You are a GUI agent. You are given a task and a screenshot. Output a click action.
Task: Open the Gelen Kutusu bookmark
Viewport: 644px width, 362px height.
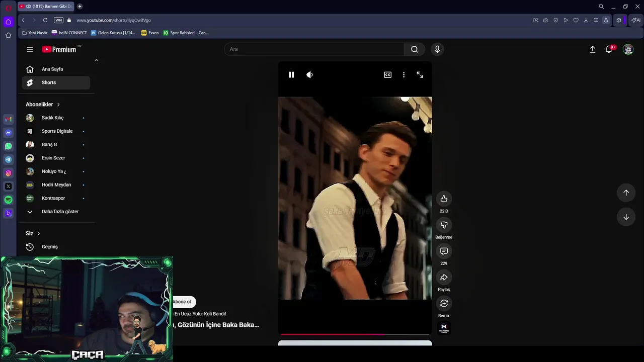coord(113,33)
